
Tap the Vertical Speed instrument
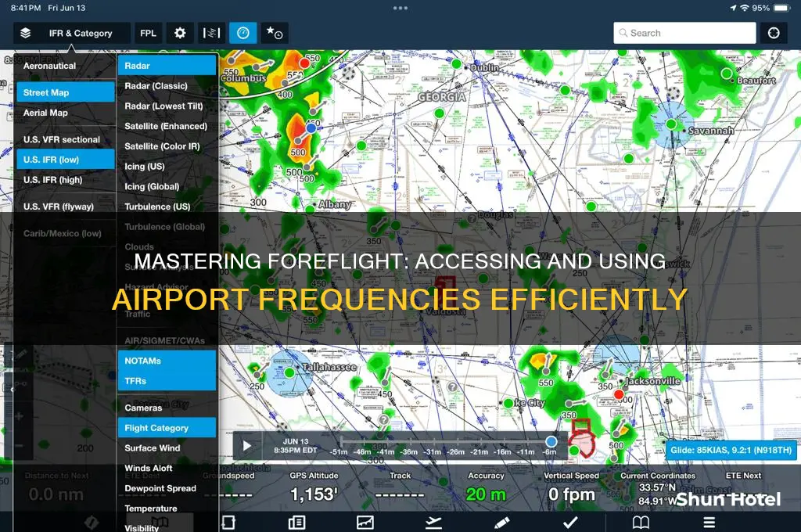pyautogui.click(x=571, y=487)
